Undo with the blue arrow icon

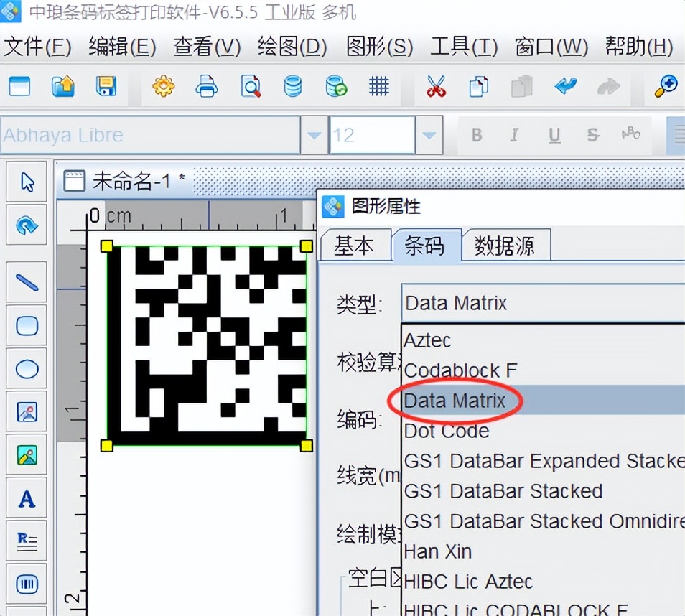tap(566, 86)
